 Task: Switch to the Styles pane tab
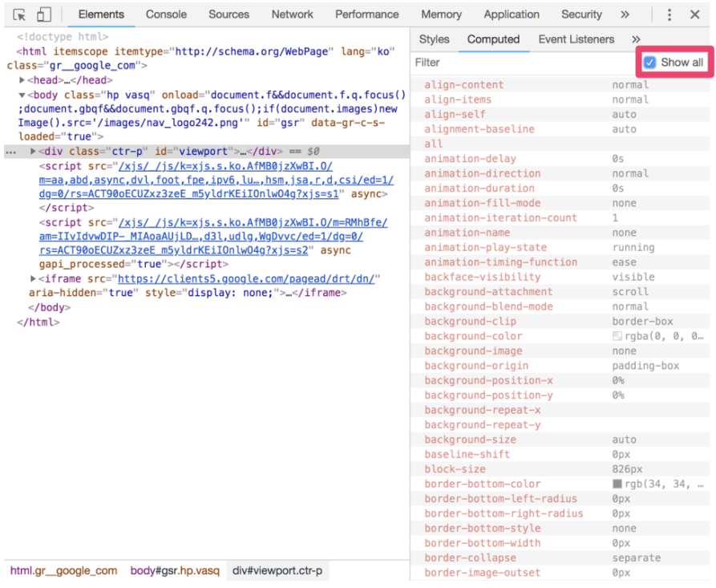coord(435,39)
